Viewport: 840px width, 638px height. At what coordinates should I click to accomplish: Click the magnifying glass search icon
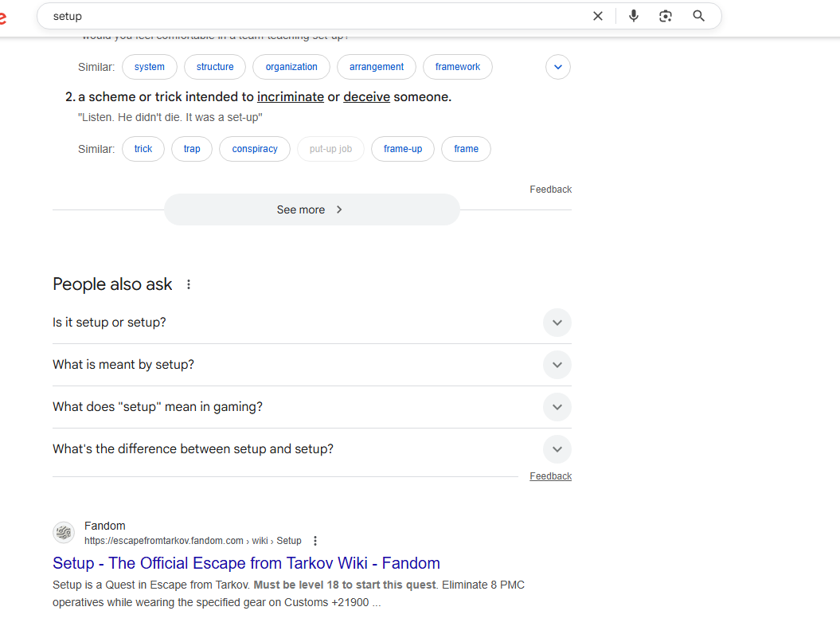click(698, 16)
